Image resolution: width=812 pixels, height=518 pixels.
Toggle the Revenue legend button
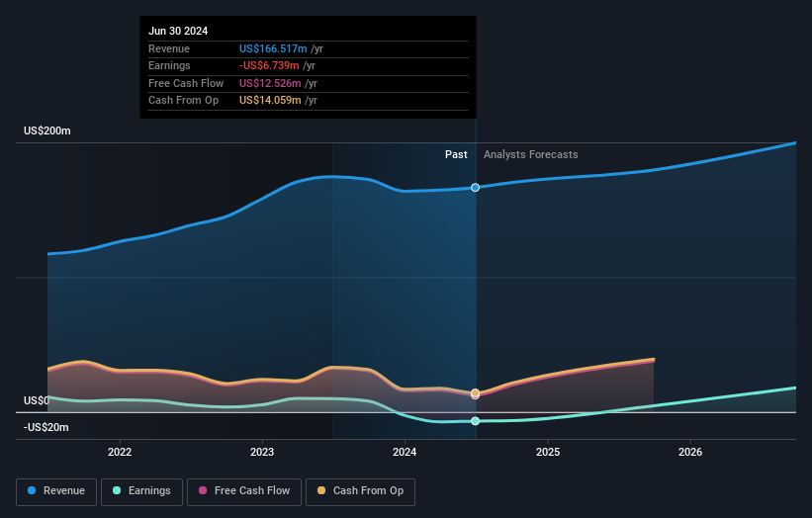point(56,491)
